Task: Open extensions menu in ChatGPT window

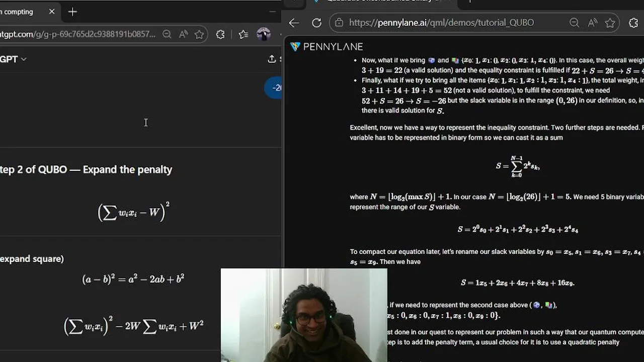Action: 220,34
